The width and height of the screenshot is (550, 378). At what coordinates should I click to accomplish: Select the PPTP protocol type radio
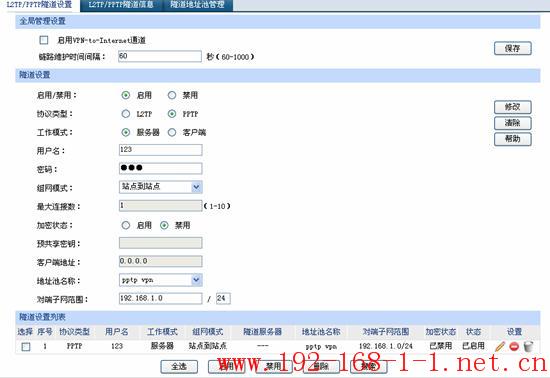point(172,114)
